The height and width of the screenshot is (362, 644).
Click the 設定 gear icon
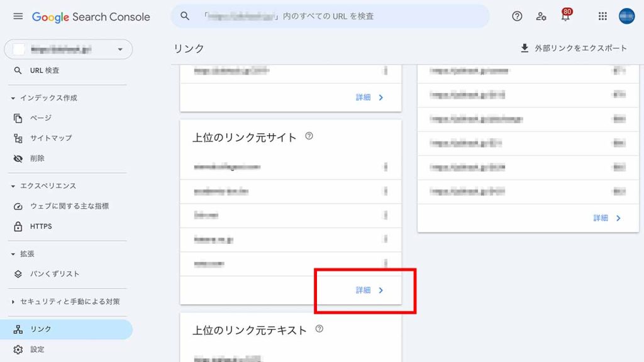18,349
